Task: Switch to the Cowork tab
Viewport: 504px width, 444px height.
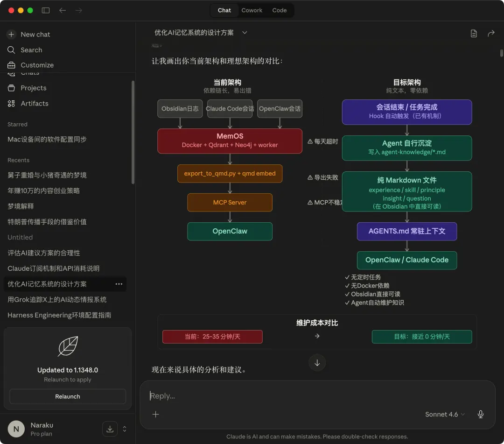Action: point(252,10)
